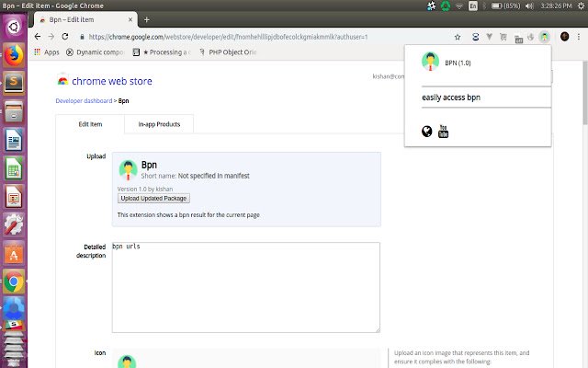Open system power gear menu
The height and width of the screenshot is (368, 588).
pos(582,6)
